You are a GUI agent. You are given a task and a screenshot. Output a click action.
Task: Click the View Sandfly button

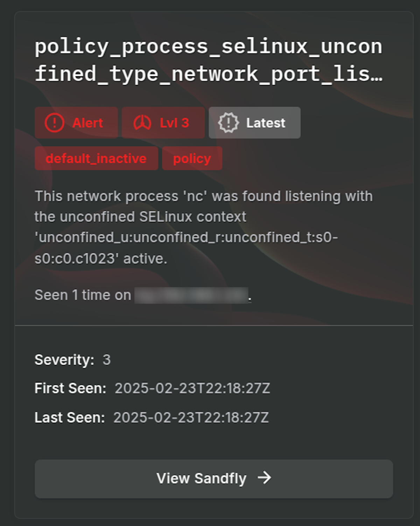coord(214,478)
